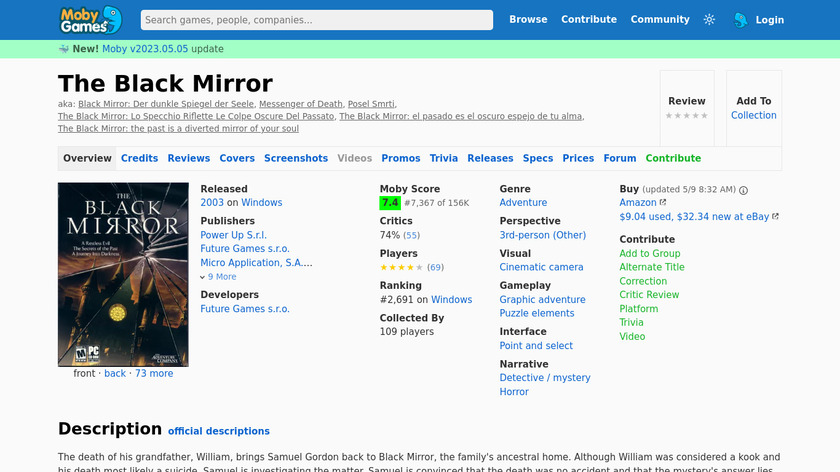
Task: Open the Forum tab
Action: coord(620,159)
